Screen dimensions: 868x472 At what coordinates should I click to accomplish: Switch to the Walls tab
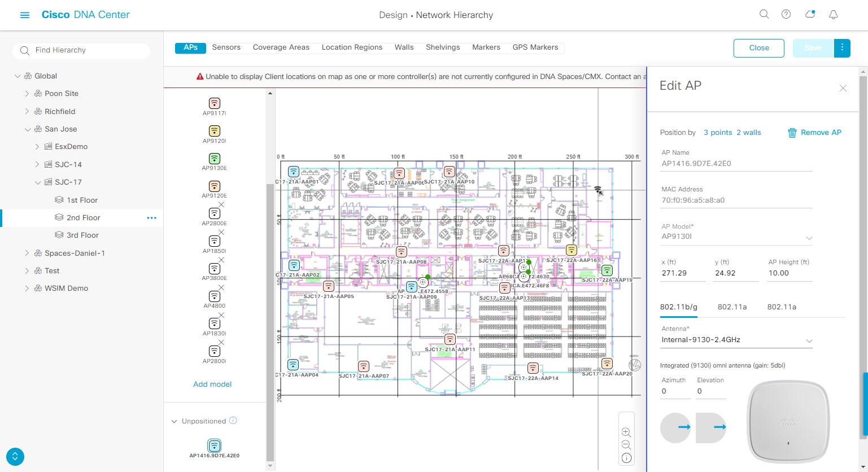404,47
